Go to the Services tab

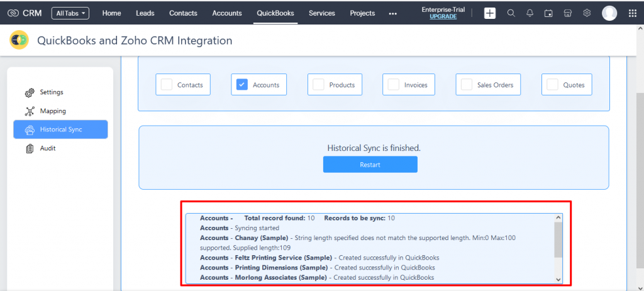coord(322,13)
